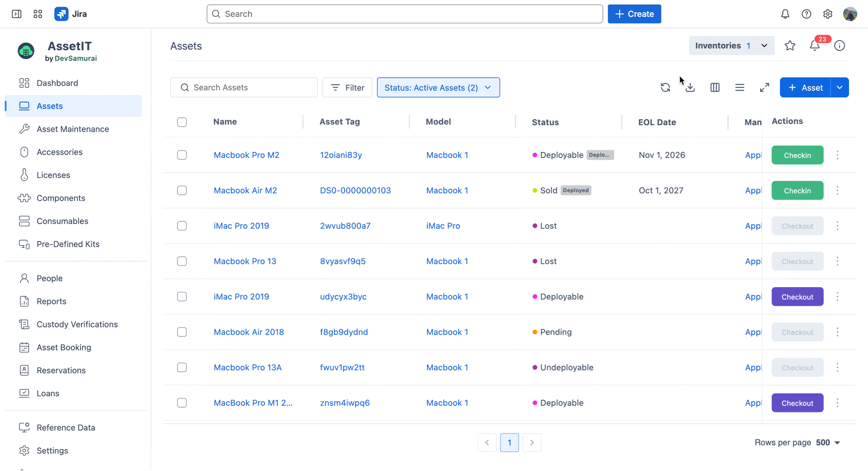This screenshot has width=868, height=471.
Task: Select the Macbook Pro 13A checkbox
Action: [x=182, y=367]
